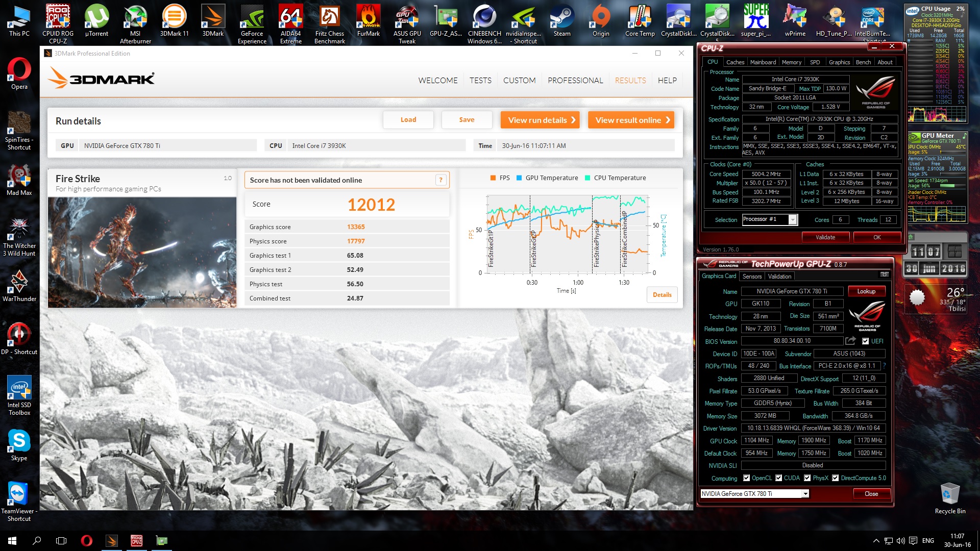Enable the CUDA checkbox in GPU-Z
This screenshot has width=980, height=551.
778,478
